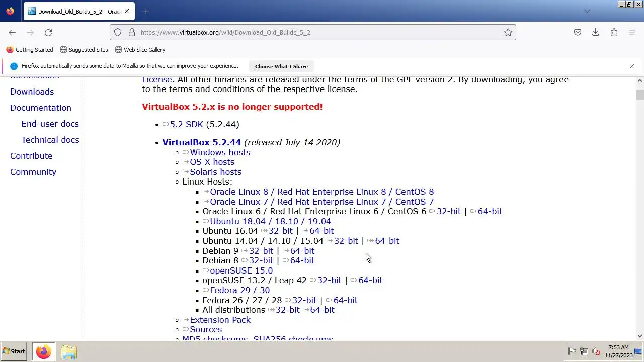Click the tracking protection shield icon
The width and height of the screenshot is (644, 362).
click(118, 32)
